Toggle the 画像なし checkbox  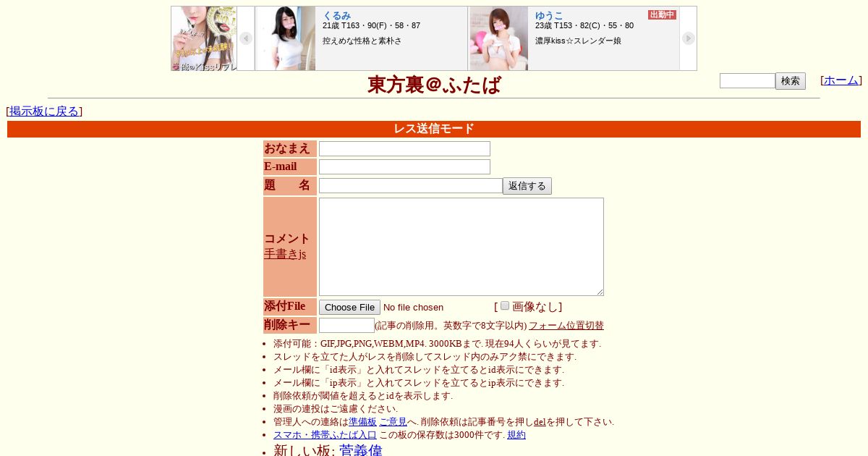505,305
